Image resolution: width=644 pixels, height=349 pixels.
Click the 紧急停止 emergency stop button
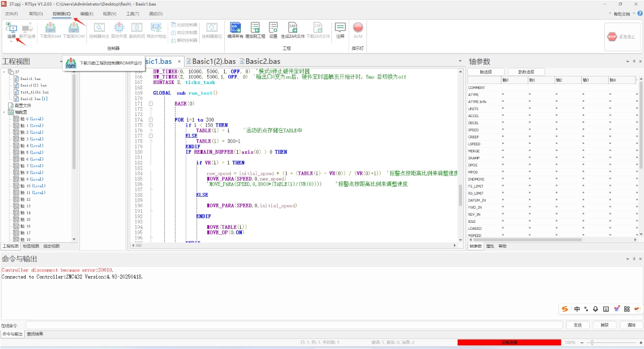(622, 37)
